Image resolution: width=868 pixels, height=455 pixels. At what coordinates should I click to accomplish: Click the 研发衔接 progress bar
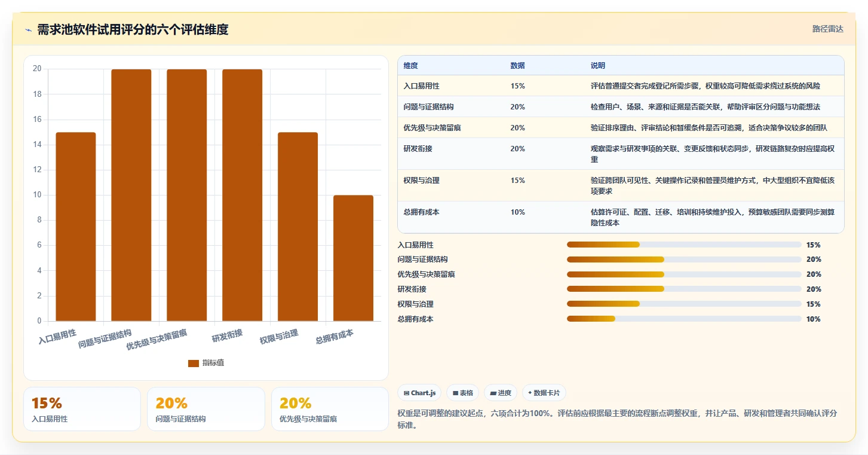[684, 289]
